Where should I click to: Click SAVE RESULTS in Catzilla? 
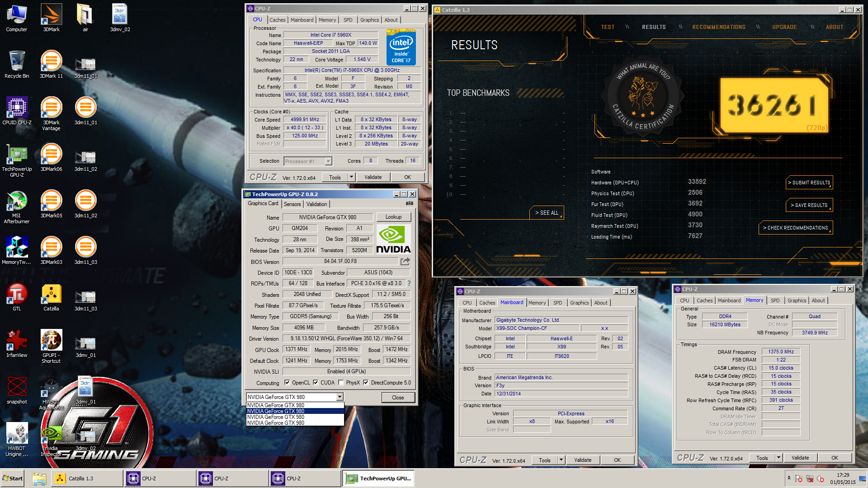pos(809,205)
